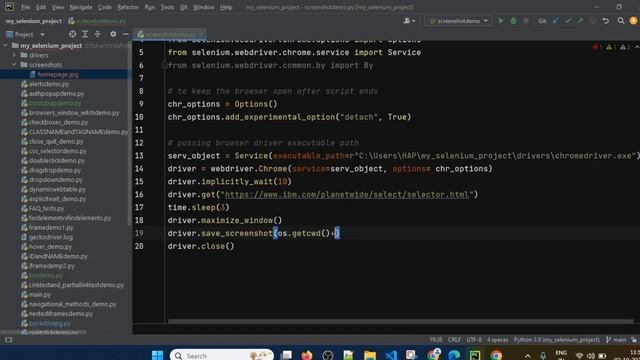
Task: Collapse the my_selenium_project root folder
Action: (5, 46)
